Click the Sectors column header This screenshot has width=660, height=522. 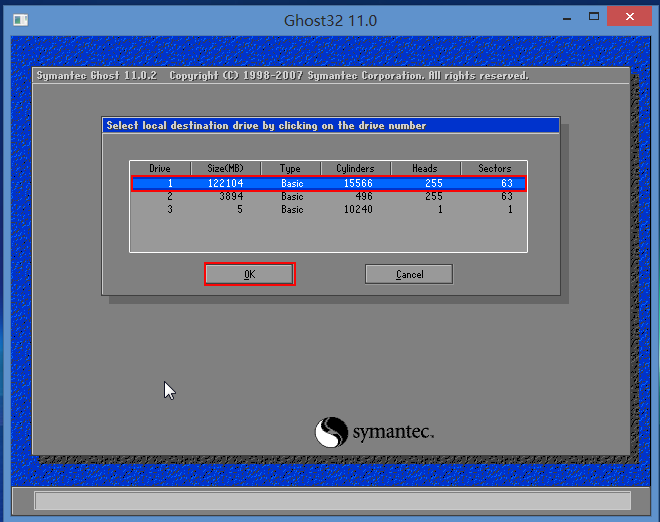(x=494, y=168)
